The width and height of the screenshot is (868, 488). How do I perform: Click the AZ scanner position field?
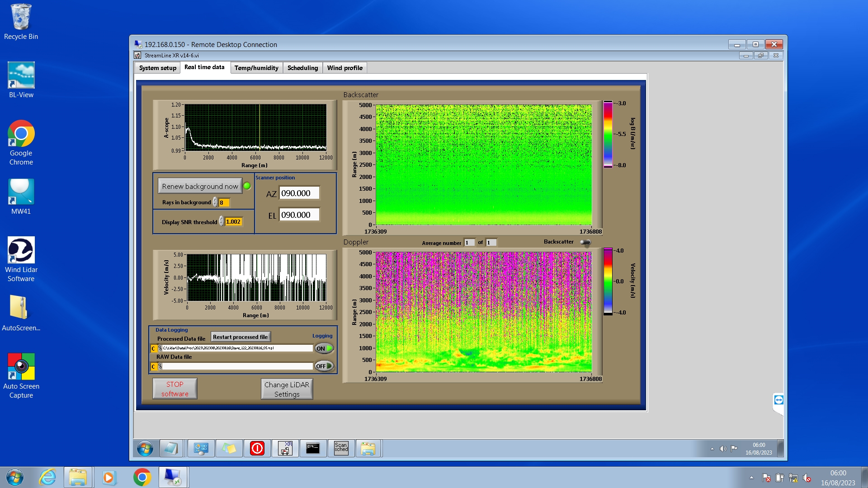tap(299, 193)
